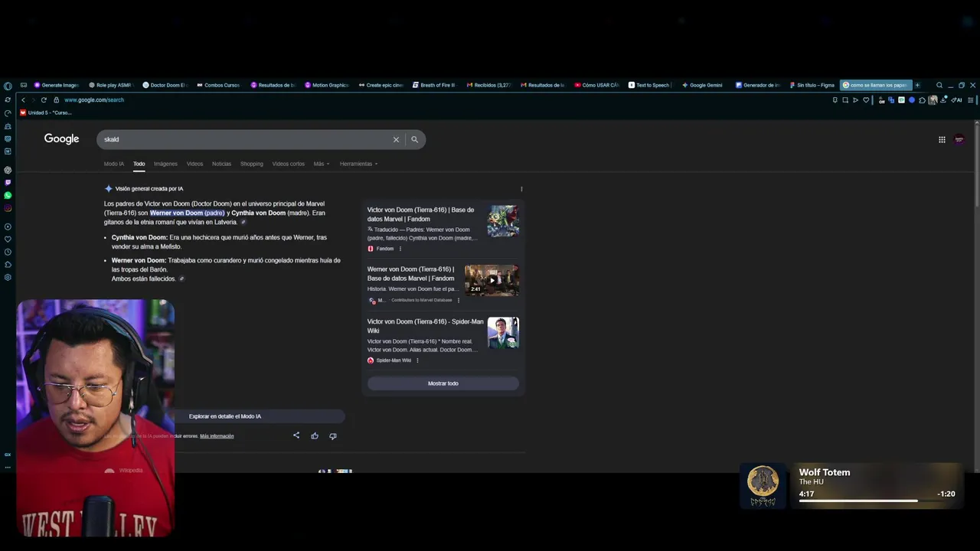Screen dimensions: 980x551
Task: Open Instagram in the browser sidebar
Action: click(8, 208)
